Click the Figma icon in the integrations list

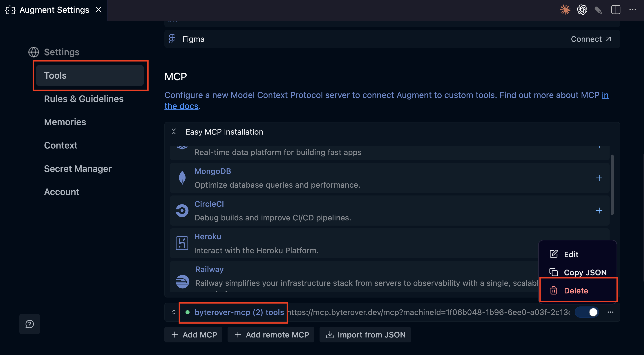172,39
